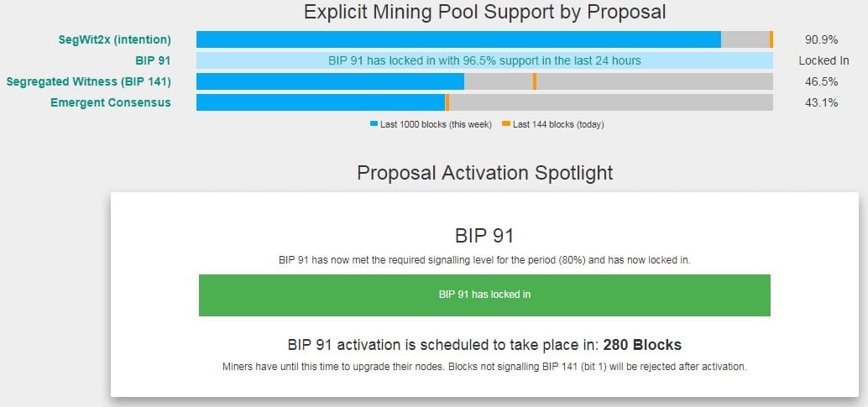Click the 43.1% Emergent Consensus percentage

click(x=821, y=102)
